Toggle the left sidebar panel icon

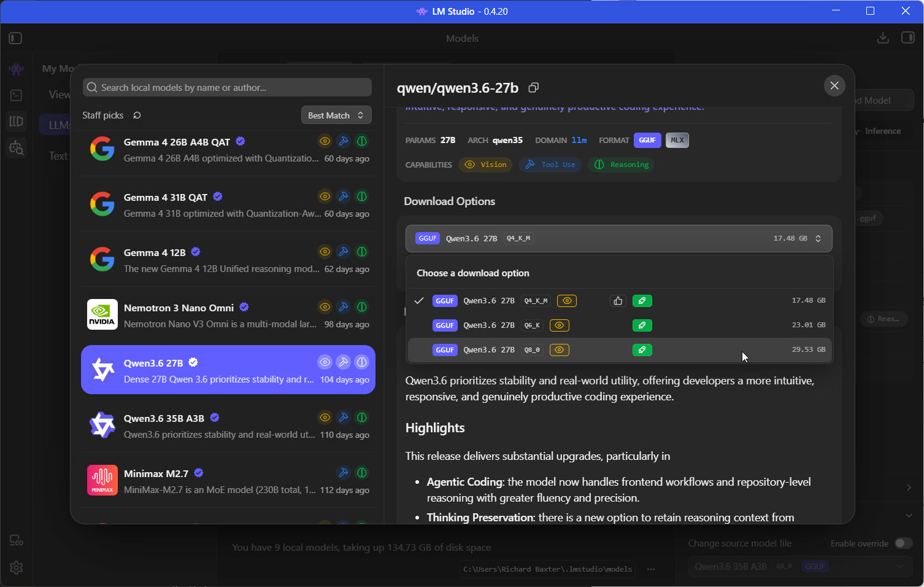pos(16,38)
